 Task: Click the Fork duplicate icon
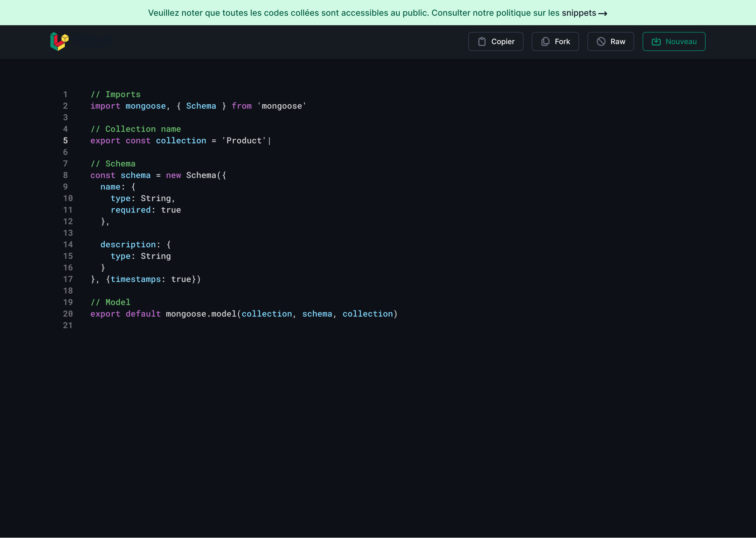(x=545, y=42)
